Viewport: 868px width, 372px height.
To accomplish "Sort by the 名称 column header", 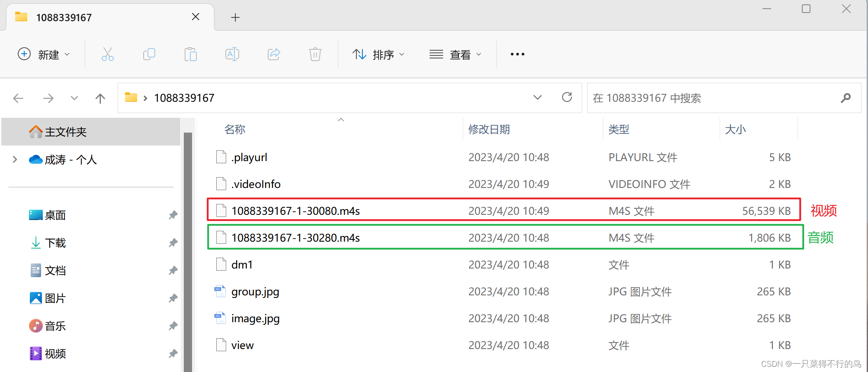I will [x=235, y=129].
